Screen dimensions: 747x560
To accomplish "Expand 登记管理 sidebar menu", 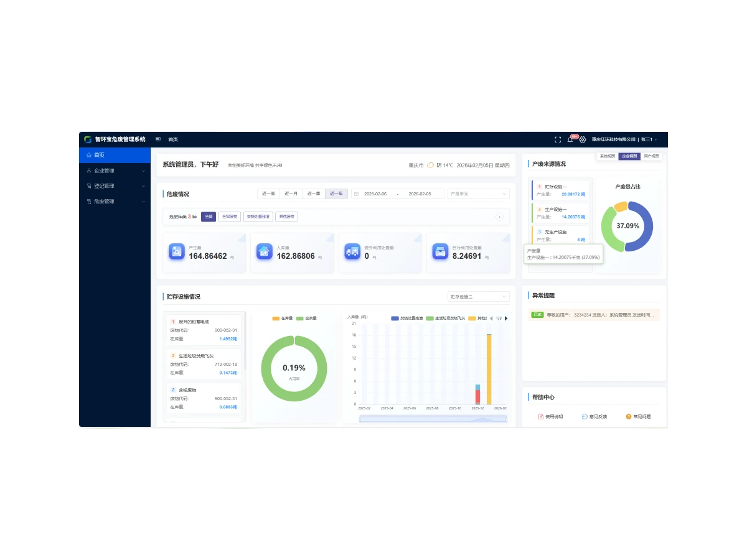I will pyautogui.click(x=115, y=186).
